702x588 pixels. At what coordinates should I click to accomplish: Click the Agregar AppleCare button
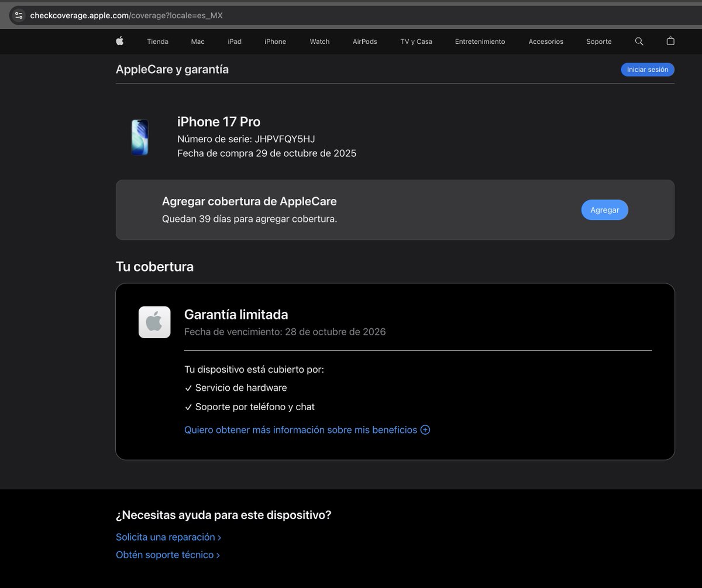point(604,210)
